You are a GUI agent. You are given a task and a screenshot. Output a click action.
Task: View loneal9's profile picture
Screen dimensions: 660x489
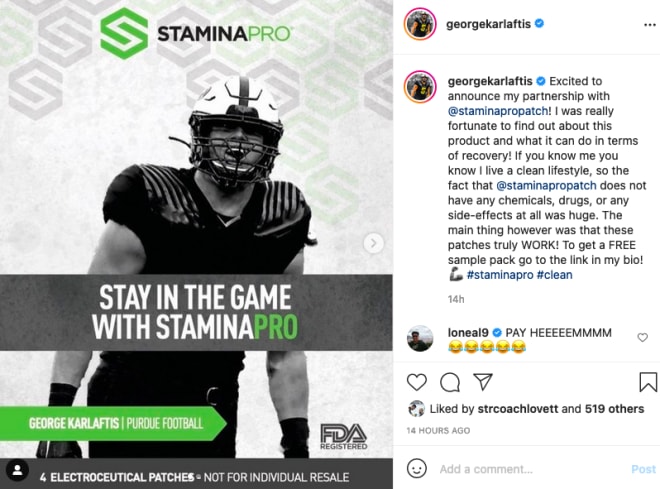[x=420, y=338]
